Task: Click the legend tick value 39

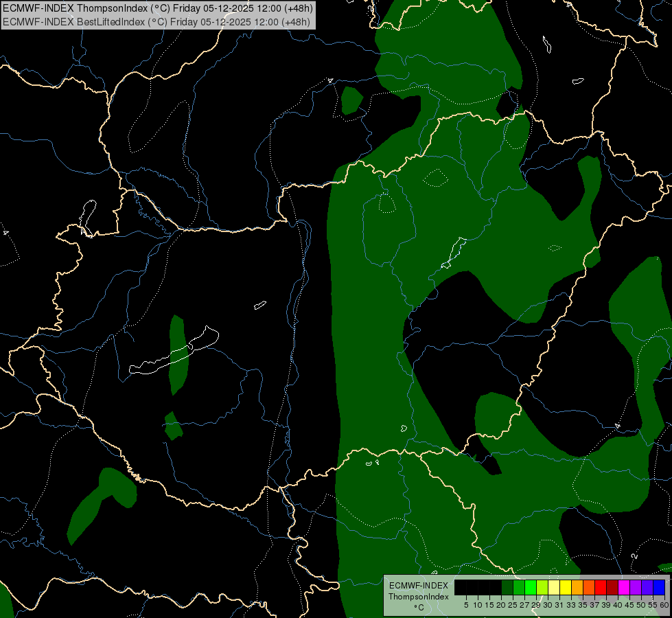Action: click(x=606, y=605)
